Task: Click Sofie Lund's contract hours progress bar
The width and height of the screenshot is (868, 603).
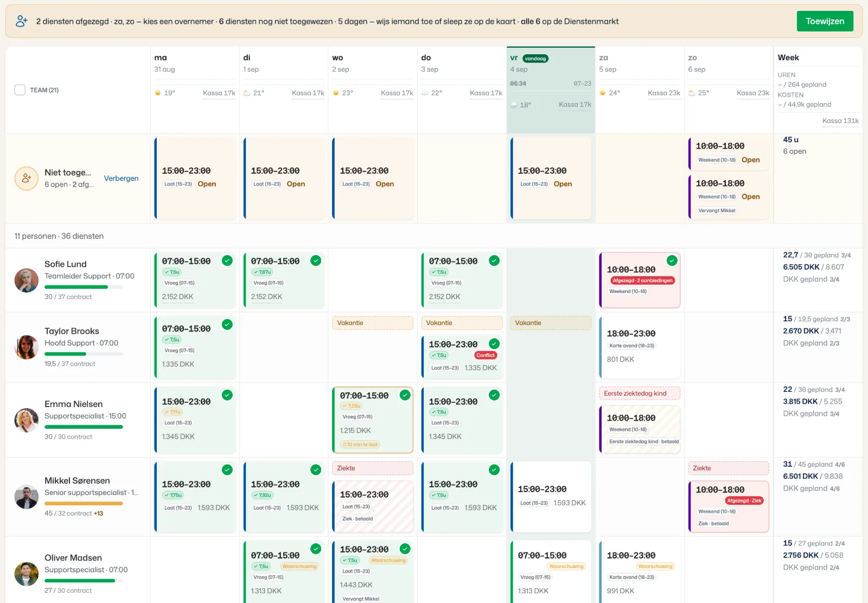Action: point(84,287)
